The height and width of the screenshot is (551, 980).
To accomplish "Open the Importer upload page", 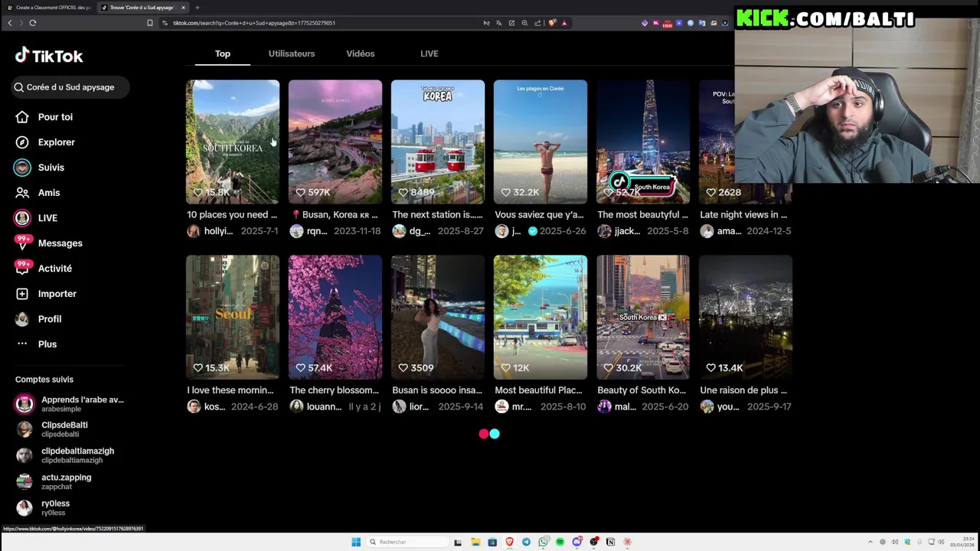I will pos(46,294).
